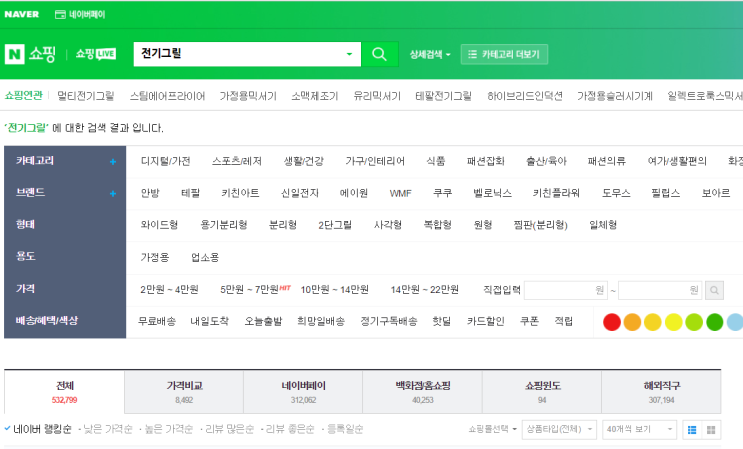Toggle 핫딜 filter
Image resolution: width=743 pixels, height=449 pixels.
[x=442, y=322]
